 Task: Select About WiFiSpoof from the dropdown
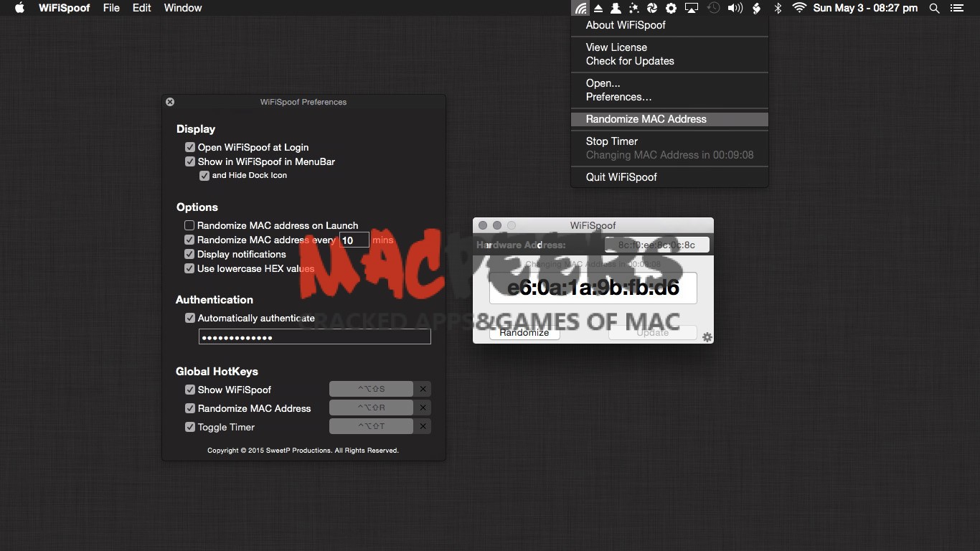[x=669, y=25]
